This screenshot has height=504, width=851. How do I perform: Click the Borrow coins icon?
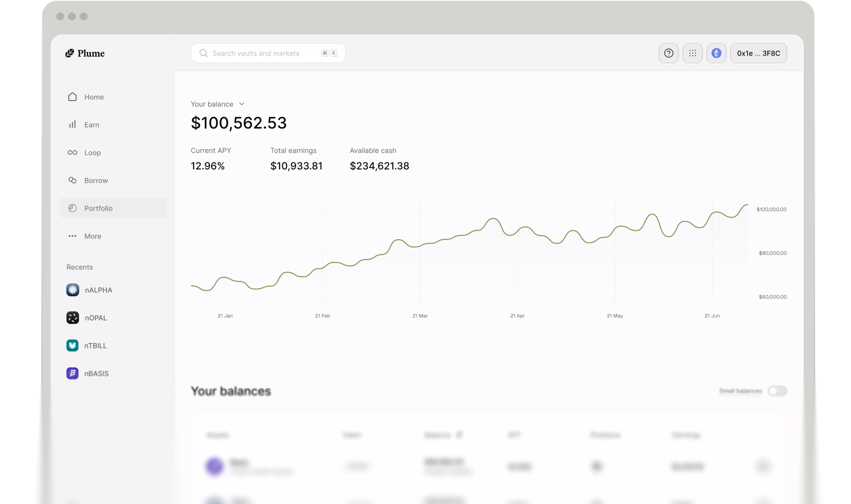click(72, 180)
